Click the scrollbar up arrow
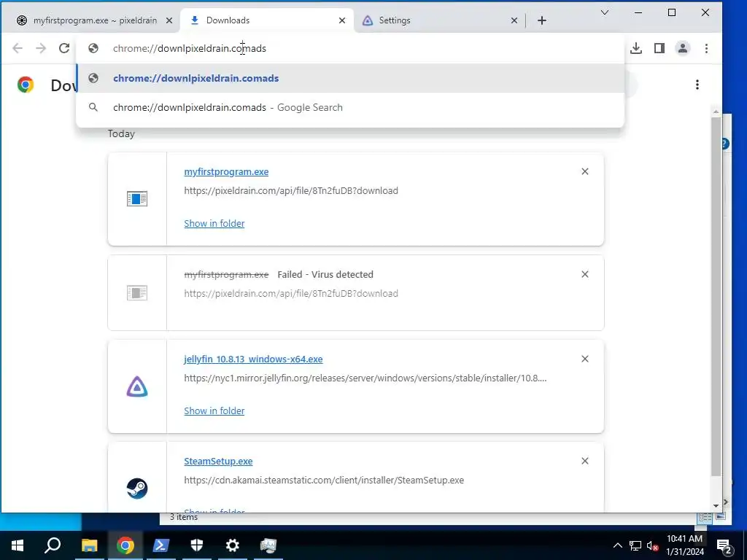This screenshot has height=560, width=747. tap(716, 112)
